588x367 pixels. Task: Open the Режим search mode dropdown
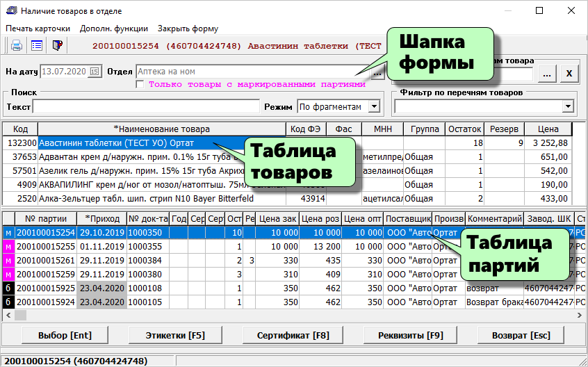point(374,106)
